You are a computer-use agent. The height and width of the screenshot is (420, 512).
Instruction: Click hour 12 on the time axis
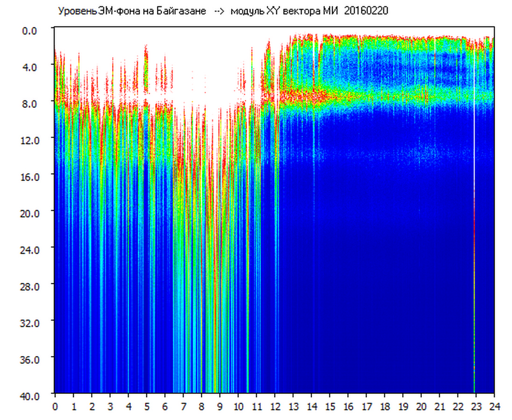275,406
